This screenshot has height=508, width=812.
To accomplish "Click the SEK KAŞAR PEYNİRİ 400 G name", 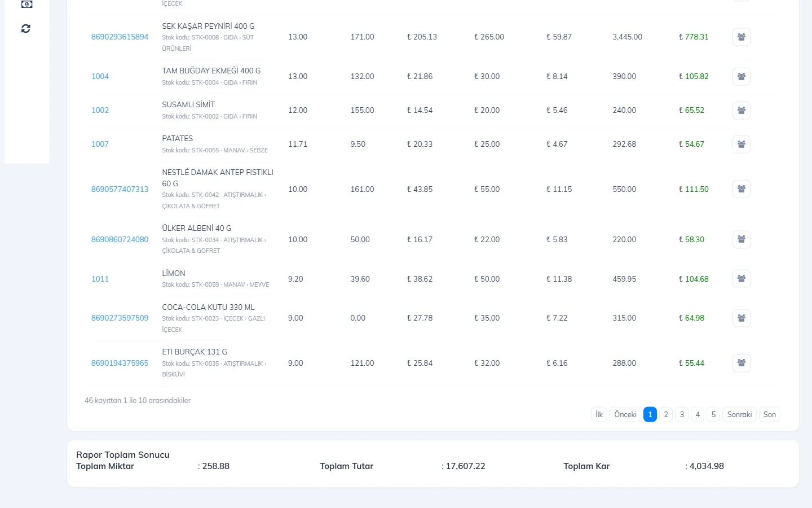I will (208, 26).
